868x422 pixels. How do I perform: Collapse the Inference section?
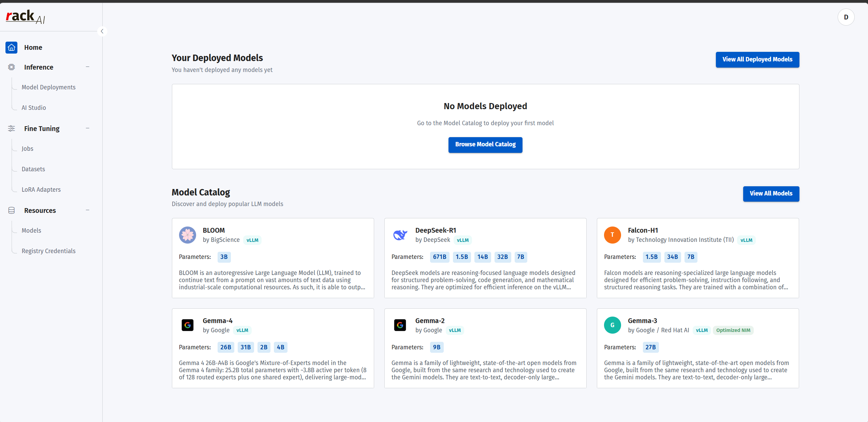88,67
